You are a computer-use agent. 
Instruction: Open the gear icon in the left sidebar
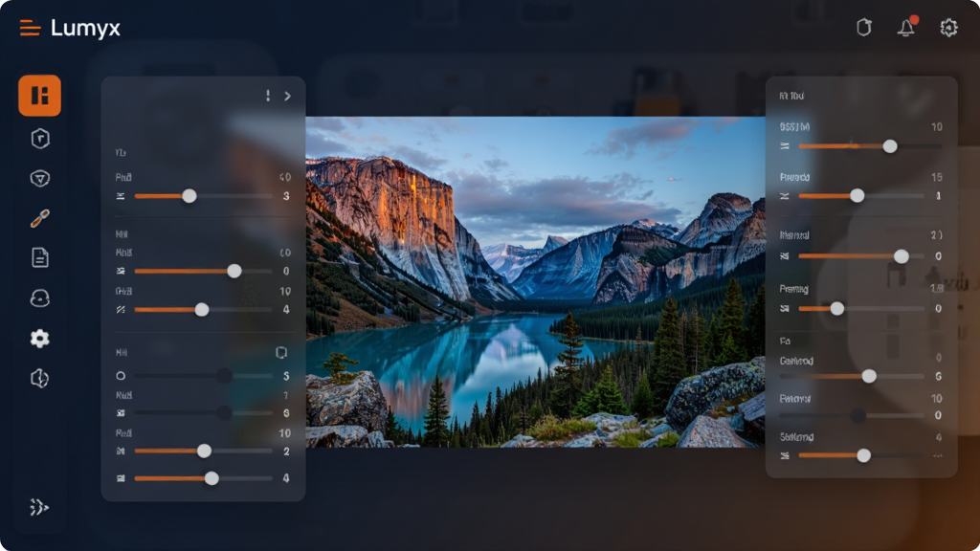tap(40, 339)
